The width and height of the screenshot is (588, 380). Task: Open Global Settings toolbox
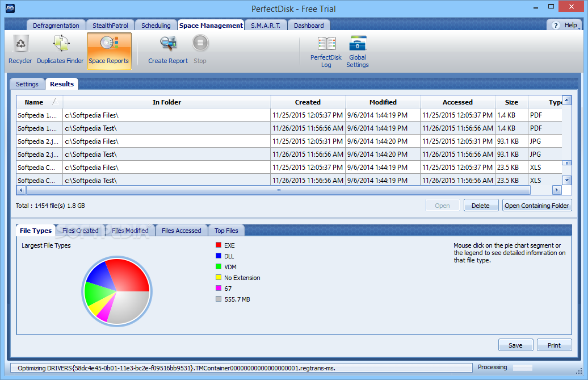[358, 52]
